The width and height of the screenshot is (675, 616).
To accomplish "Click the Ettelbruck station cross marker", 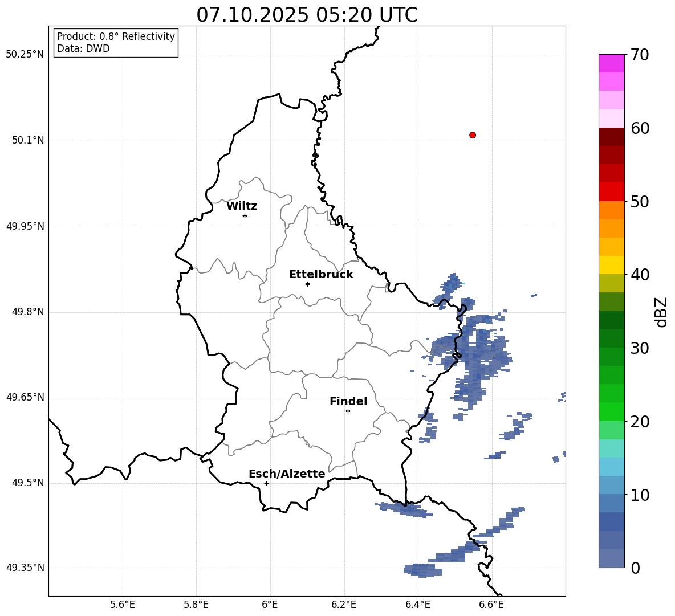I will [x=307, y=284].
